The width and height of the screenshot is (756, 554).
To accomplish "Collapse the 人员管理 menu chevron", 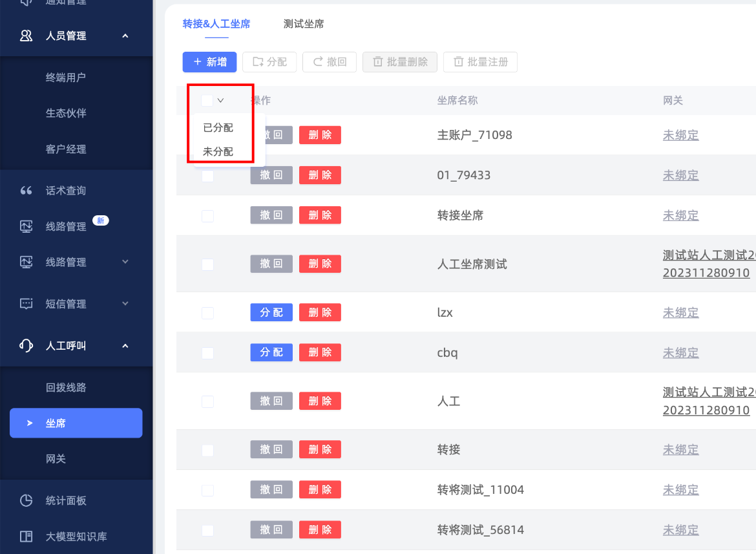I will point(125,36).
